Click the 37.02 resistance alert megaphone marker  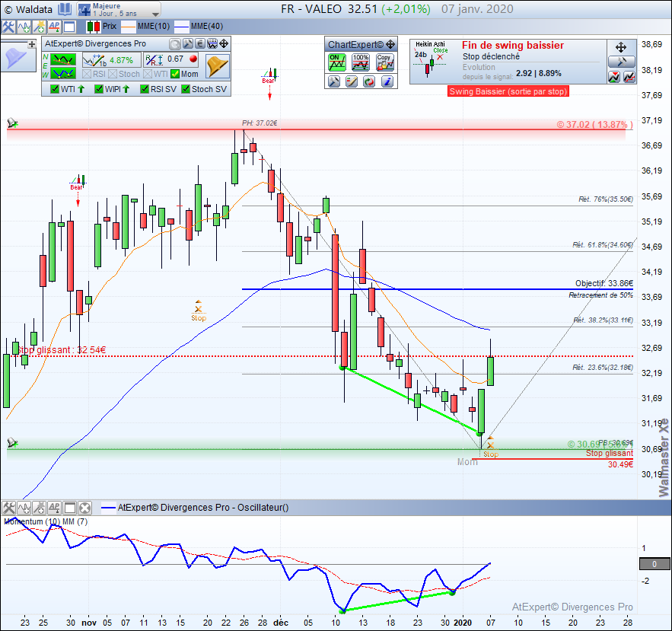(12, 123)
